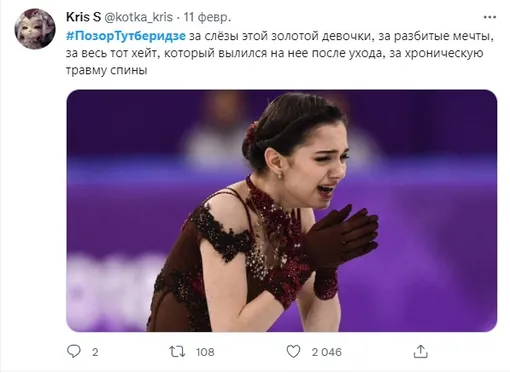Click the likes count 2 046

[327, 352]
